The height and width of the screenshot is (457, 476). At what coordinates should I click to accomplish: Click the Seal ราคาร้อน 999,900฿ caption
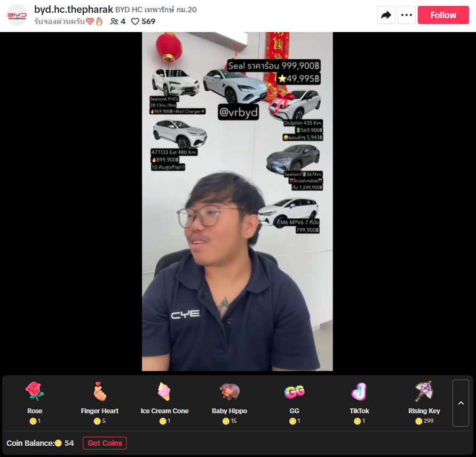point(274,66)
